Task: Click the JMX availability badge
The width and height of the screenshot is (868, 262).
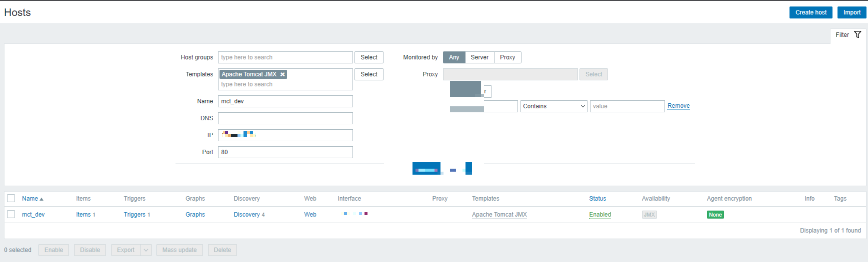Action: pyautogui.click(x=649, y=215)
